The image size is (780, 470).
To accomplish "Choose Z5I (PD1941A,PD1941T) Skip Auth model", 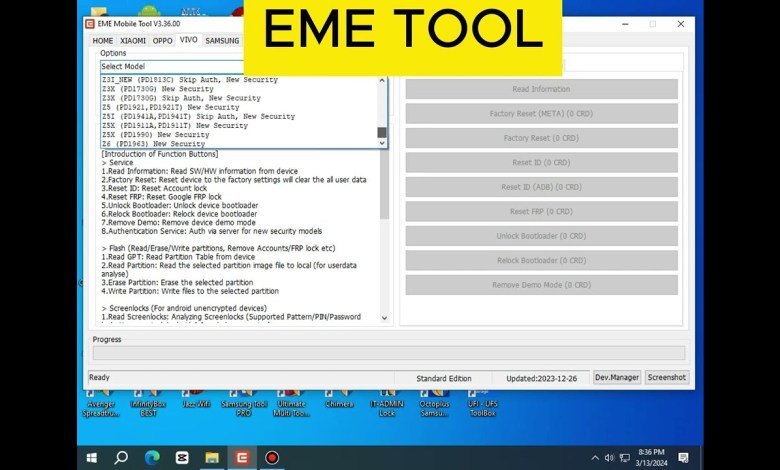I will [198, 116].
